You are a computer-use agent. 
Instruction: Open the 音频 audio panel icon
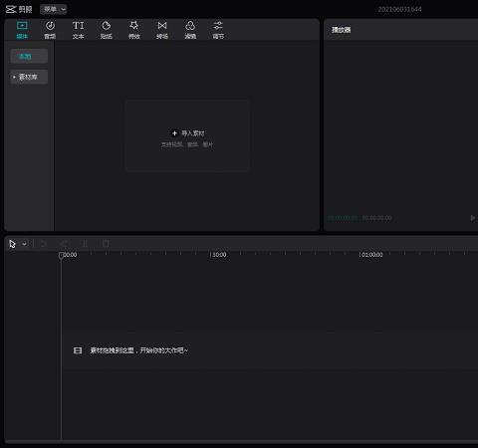coord(50,30)
